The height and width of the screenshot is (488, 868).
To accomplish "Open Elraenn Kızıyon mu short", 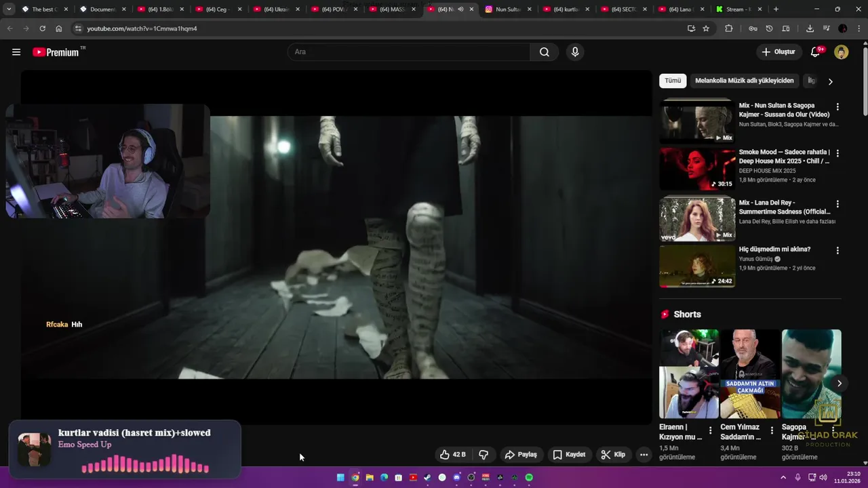I will (689, 374).
